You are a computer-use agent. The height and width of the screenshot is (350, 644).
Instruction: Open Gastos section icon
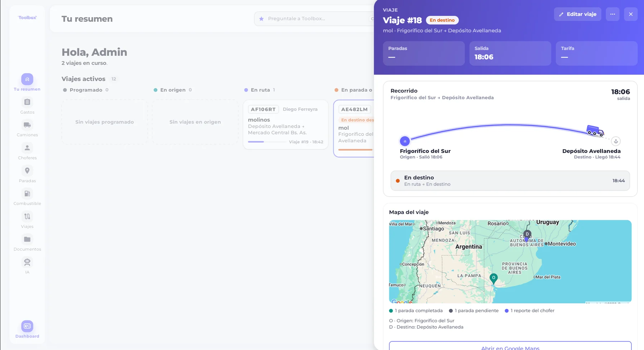pyautogui.click(x=27, y=102)
